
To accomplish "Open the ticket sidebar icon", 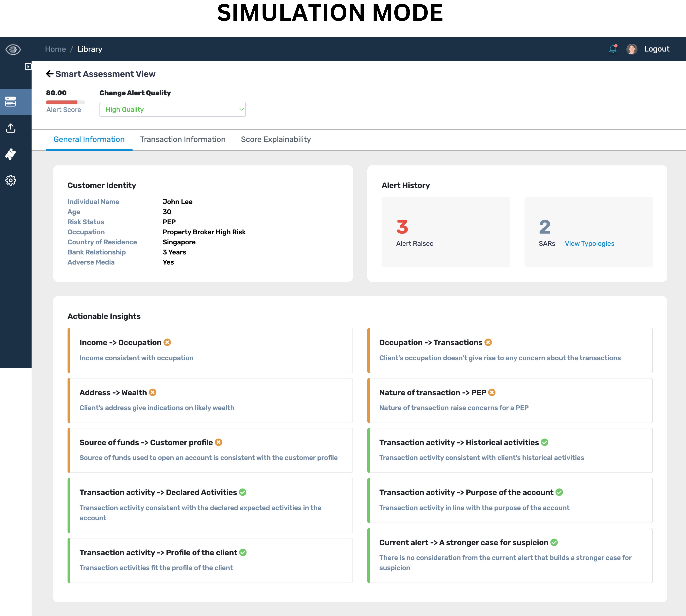I will (x=11, y=154).
